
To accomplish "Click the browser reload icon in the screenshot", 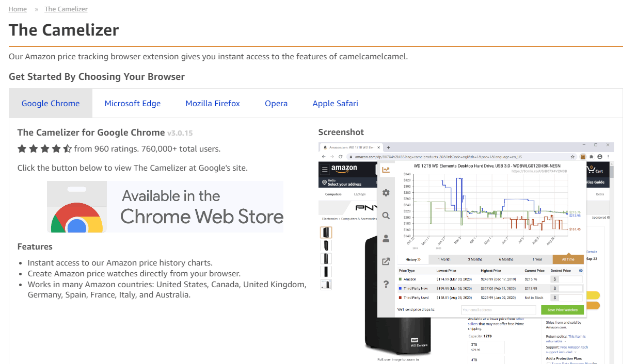I will (x=341, y=156).
